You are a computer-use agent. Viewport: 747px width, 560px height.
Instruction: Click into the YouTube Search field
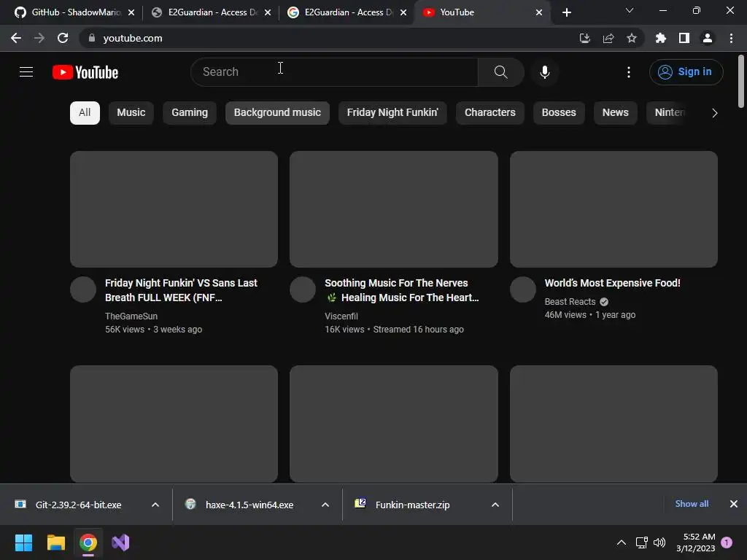pyautogui.click(x=334, y=72)
